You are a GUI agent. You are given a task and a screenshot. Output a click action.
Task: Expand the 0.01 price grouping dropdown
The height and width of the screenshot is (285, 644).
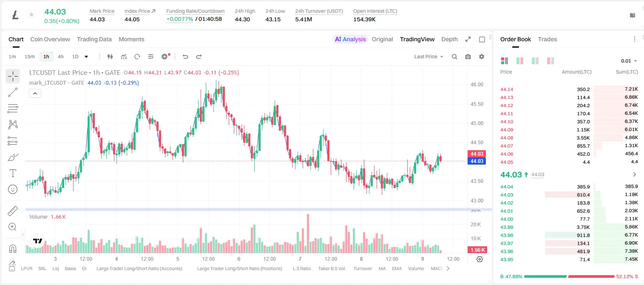click(629, 61)
